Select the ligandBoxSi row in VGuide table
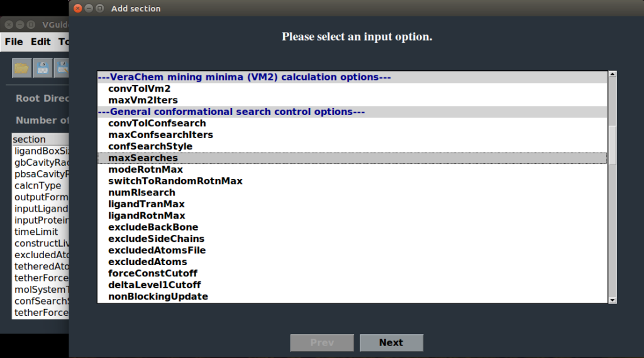Viewport: 644px width, 358px height. coord(41,151)
